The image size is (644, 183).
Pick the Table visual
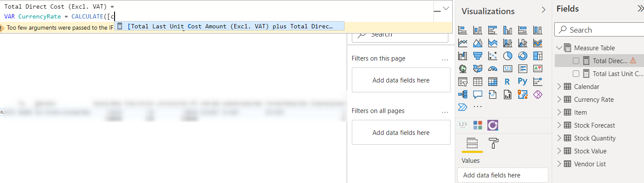478,82
